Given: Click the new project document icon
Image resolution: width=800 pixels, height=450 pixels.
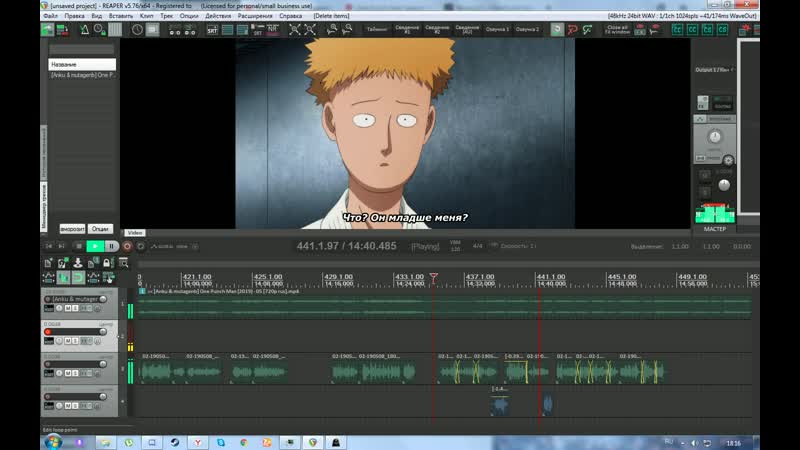Looking at the screenshot, I should click(48, 263).
